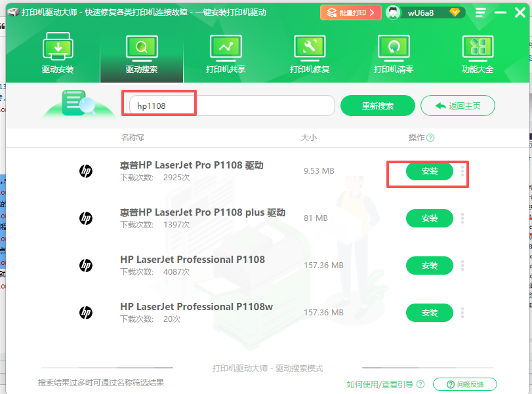
Task: Install 惠普HP LaserJet Pro P1108 驱动
Action: point(430,171)
